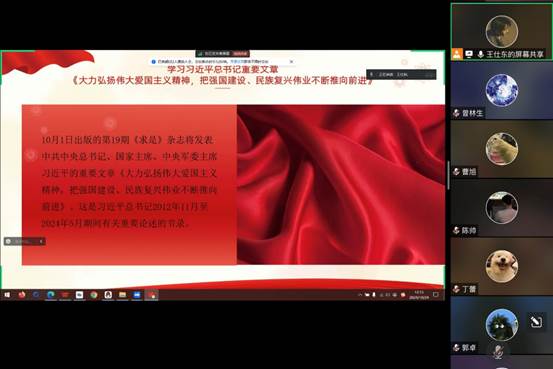Click 曾林生's blue porcelain avatar
This screenshot has height=369, width=553.
click(502, 90)
